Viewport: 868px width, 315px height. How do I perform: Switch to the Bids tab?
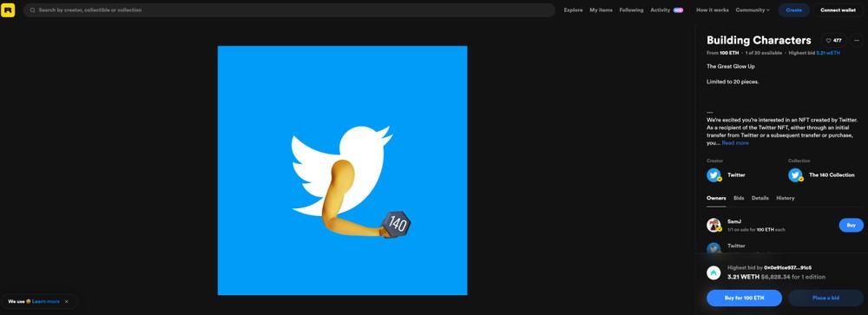pos(739,198)
